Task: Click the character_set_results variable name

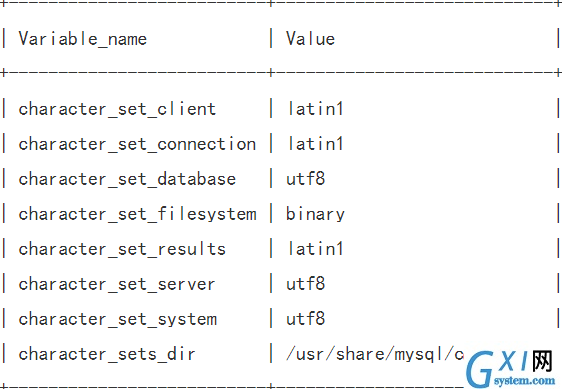Action: (122, 249)
